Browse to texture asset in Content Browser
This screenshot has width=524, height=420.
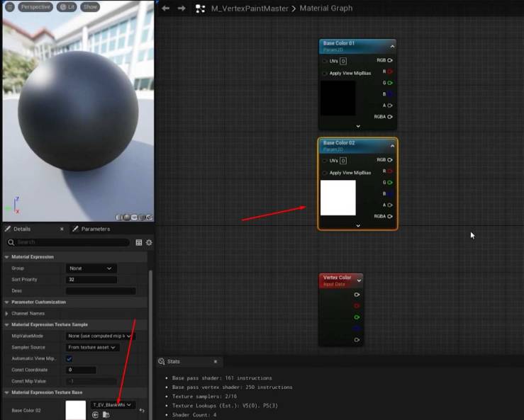[106, 414]
